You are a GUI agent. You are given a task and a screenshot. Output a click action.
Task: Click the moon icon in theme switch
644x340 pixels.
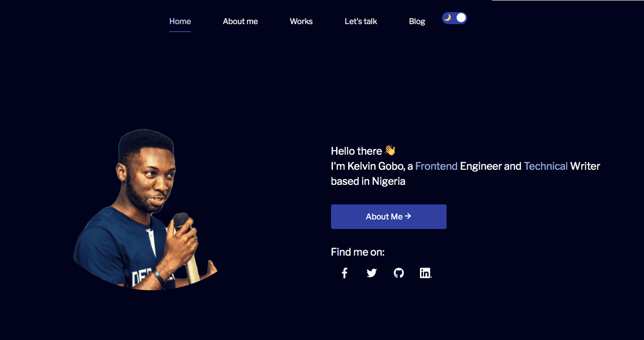coord(447,18)
